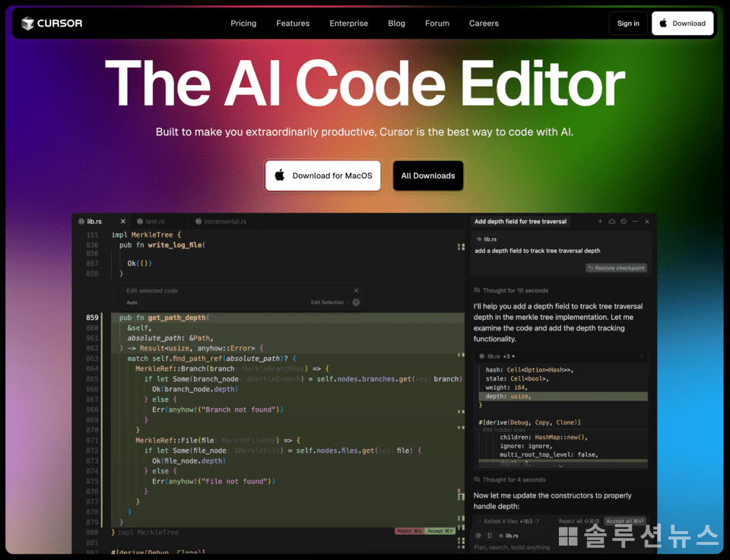Image resolution: width=730 pixels, height=560 pixels.
Task: Expand the 'Edited 4 files' summary
Action: click(509, 521)
